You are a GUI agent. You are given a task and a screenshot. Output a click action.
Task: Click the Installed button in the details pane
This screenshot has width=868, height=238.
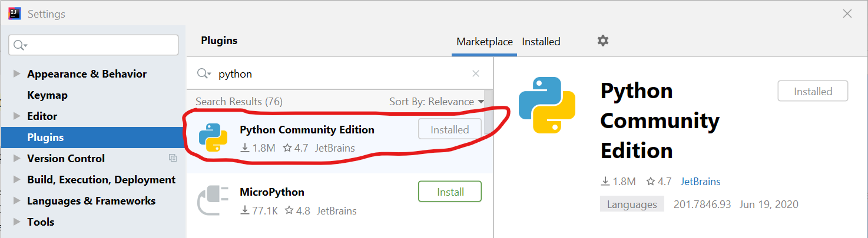click(813, 92)
